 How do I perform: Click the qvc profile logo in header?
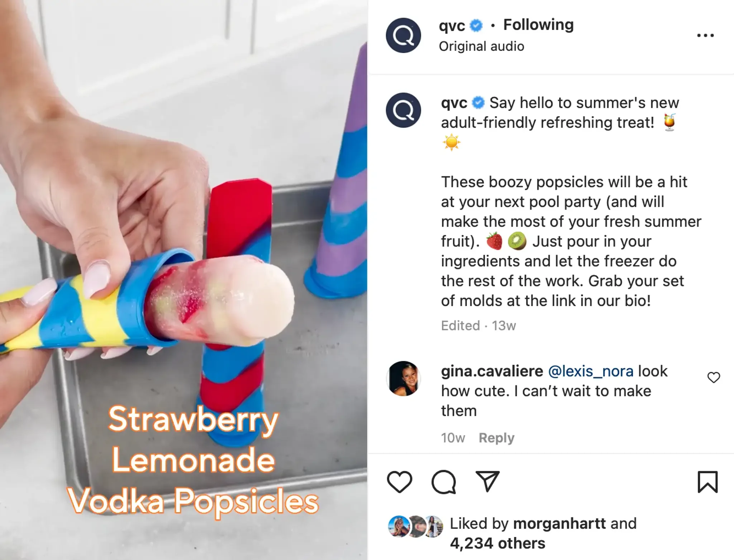point(403,35)
